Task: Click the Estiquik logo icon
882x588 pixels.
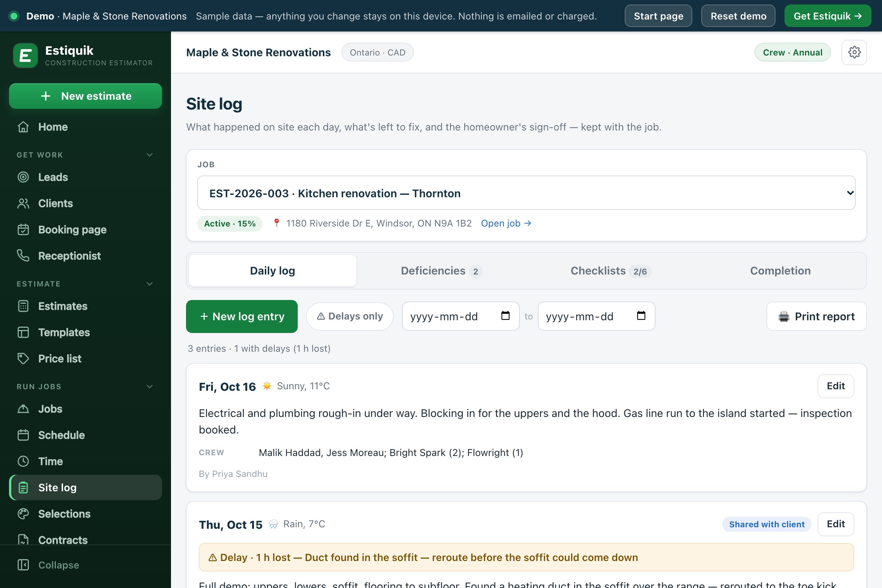Action: tap(25, 55)
